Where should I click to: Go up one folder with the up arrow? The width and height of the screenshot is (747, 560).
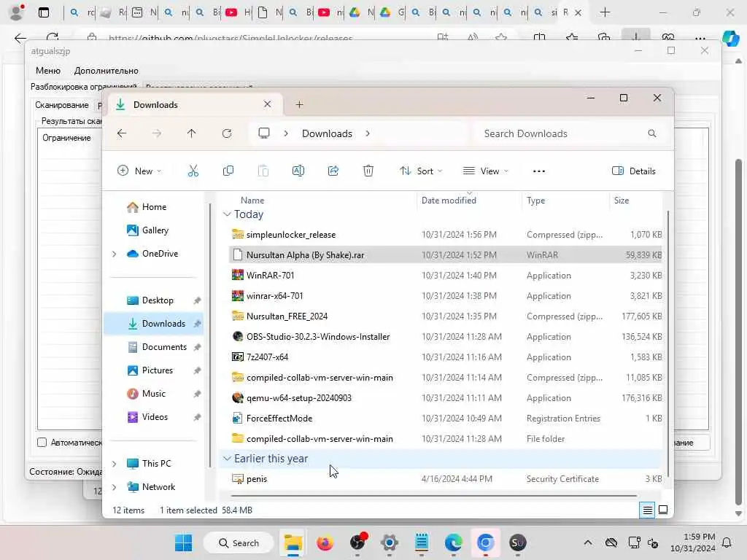[192, 134]
